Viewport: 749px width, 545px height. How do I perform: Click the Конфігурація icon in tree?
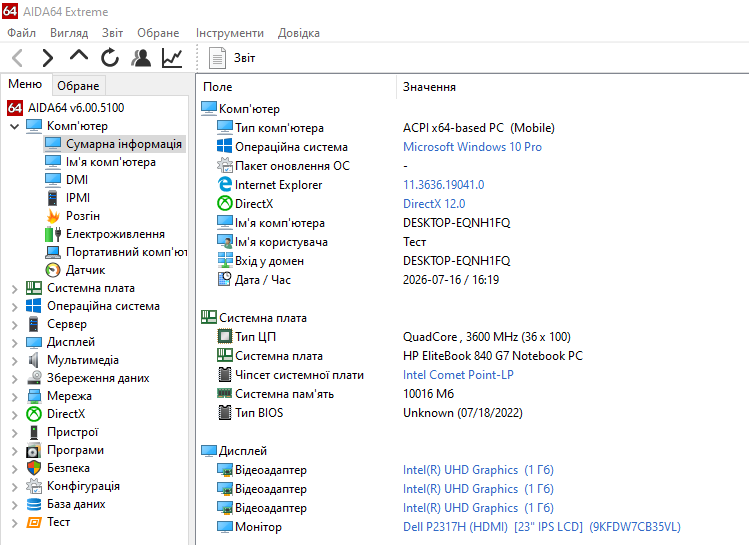[34, 486]
